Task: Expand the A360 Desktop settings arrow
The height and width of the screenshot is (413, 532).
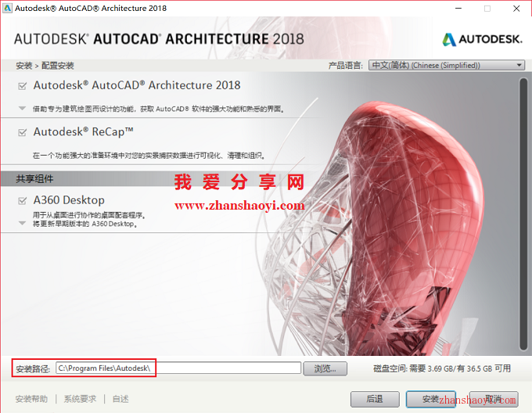Action: pyautogui.click(x=23, y=223)
